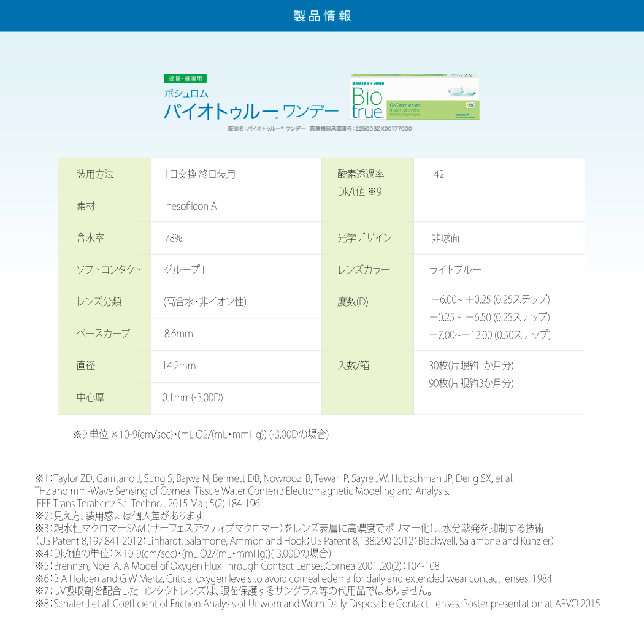Select the -0.25~-6.50 power range line
This screenshot has width=644, height=644.
[490, 317]
